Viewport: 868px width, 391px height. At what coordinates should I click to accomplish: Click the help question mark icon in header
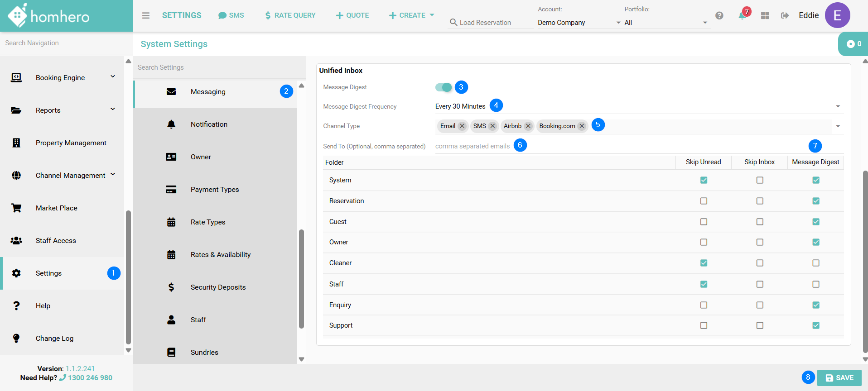pos(719,15)
